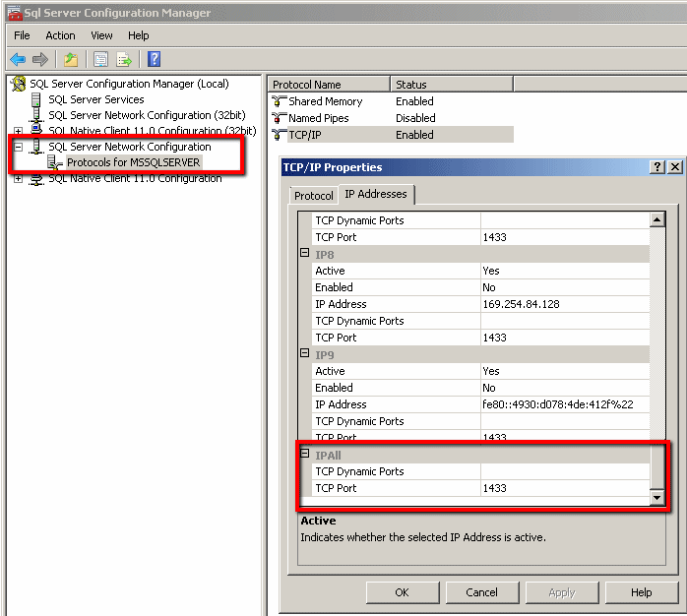Close the TCP/IP Properties dialog

tap(675, 167)
